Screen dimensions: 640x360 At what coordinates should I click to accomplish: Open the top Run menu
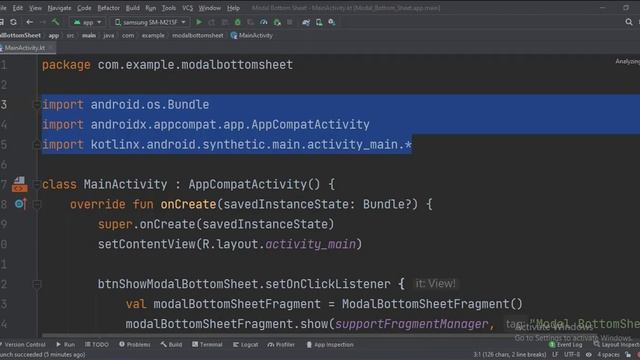[151, 8]
